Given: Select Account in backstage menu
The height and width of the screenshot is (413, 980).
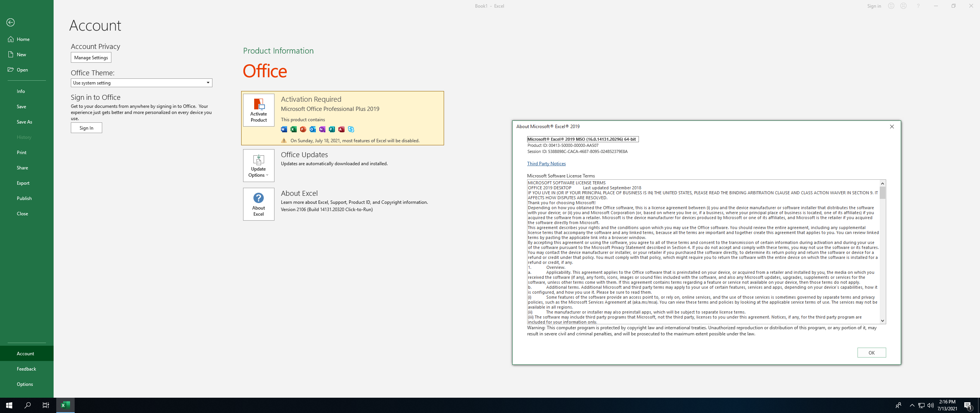Looking at the screenshot, I should pyautogui.click(x=27, y=353).
